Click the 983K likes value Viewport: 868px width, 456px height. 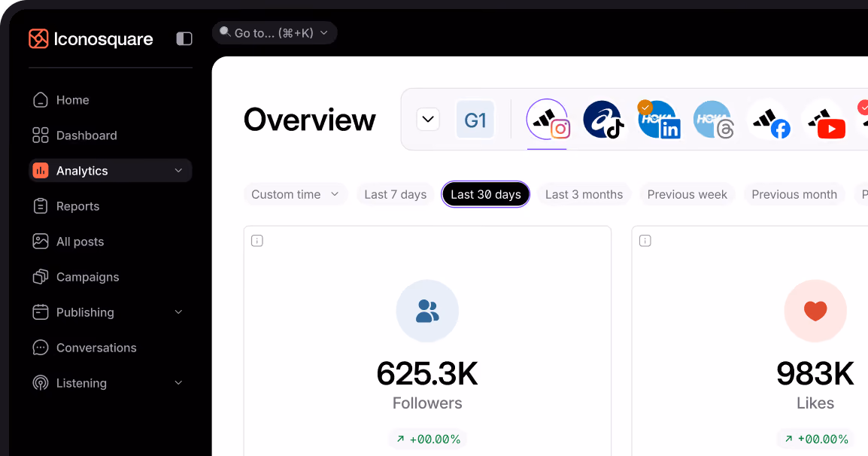click(x=815, y=373)
